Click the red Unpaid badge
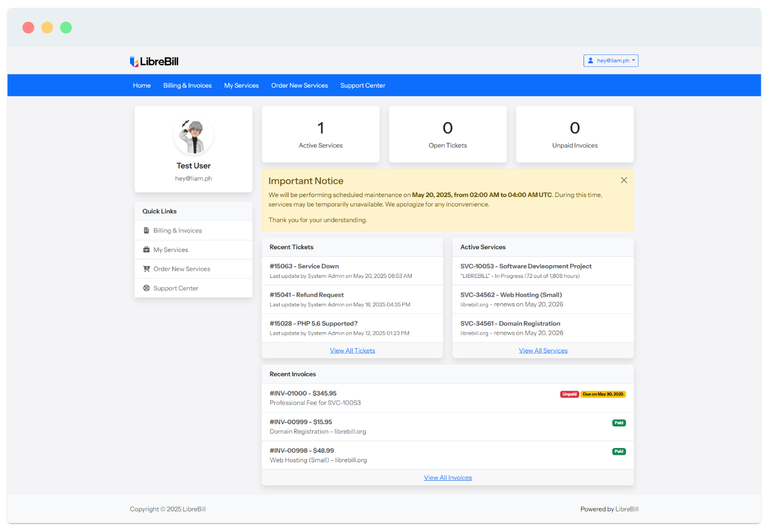768x532 pixels. [569, 394]
